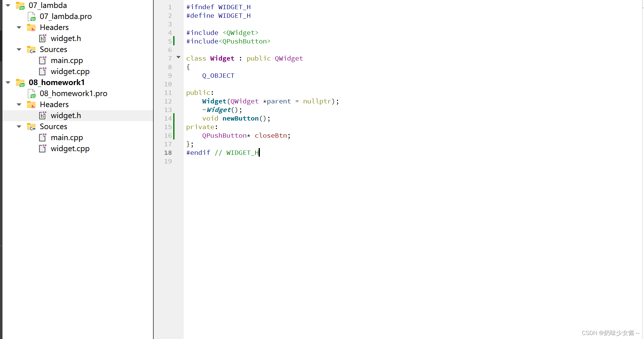Open widget.cpp under 08_homework1 Sources
The image size is (644, 339).
(70, 148)
